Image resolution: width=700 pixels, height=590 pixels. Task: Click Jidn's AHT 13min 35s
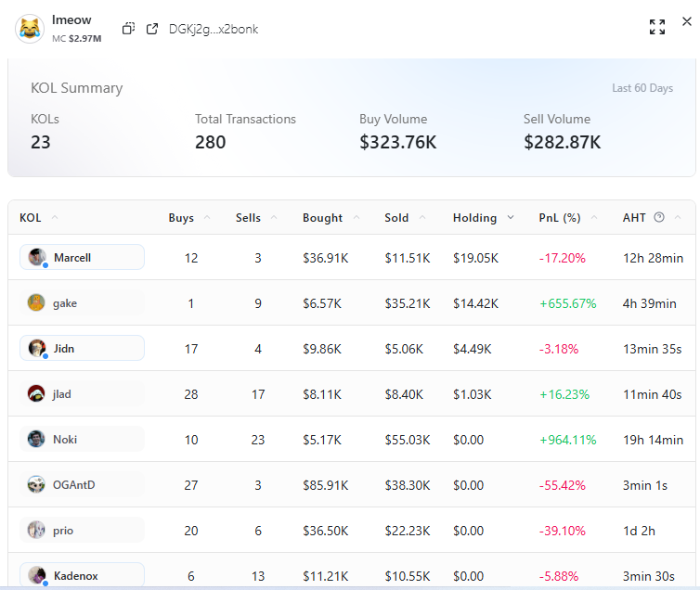coord(653,349)
